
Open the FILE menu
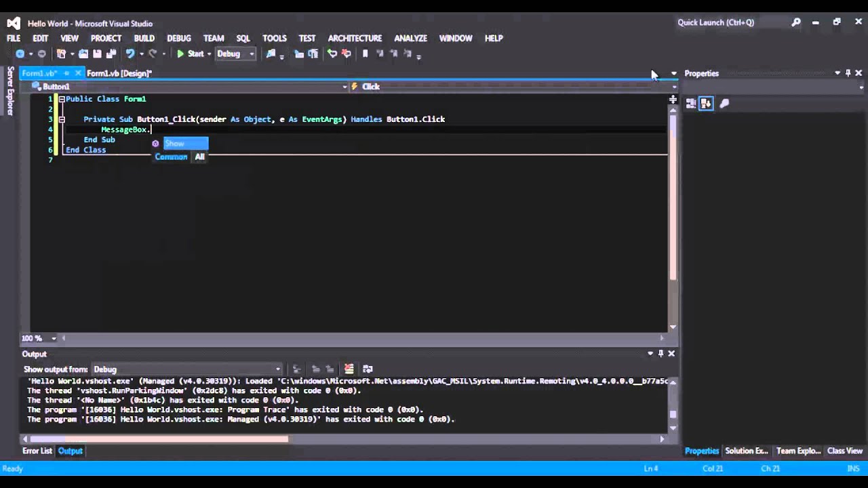pyautogui.click(x=14, y=39)
